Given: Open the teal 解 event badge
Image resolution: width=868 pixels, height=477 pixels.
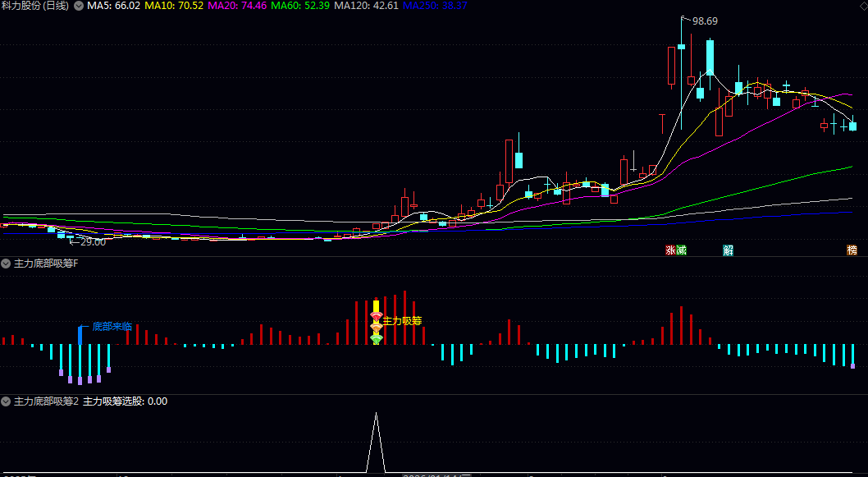Looking at the screenshot, I should tap(728, 250).
